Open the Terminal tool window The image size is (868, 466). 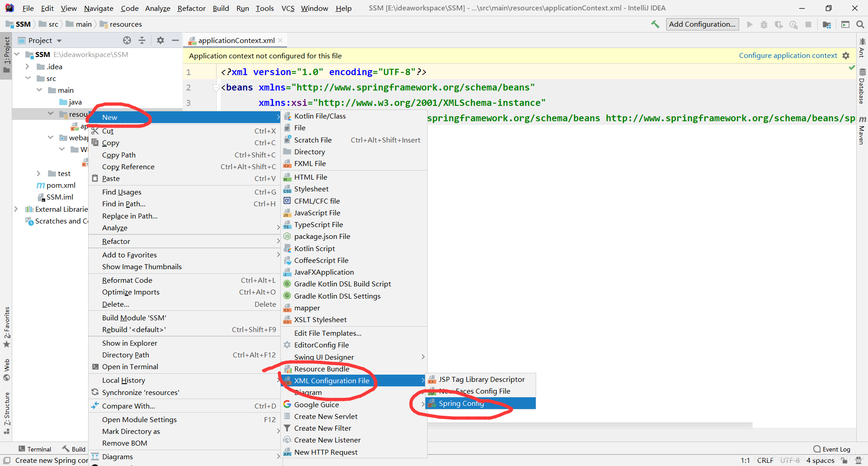pos(34,449)
